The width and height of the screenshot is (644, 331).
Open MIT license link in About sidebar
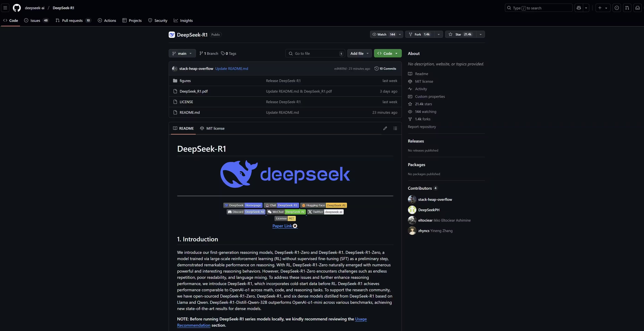click(x=420, y=81)
